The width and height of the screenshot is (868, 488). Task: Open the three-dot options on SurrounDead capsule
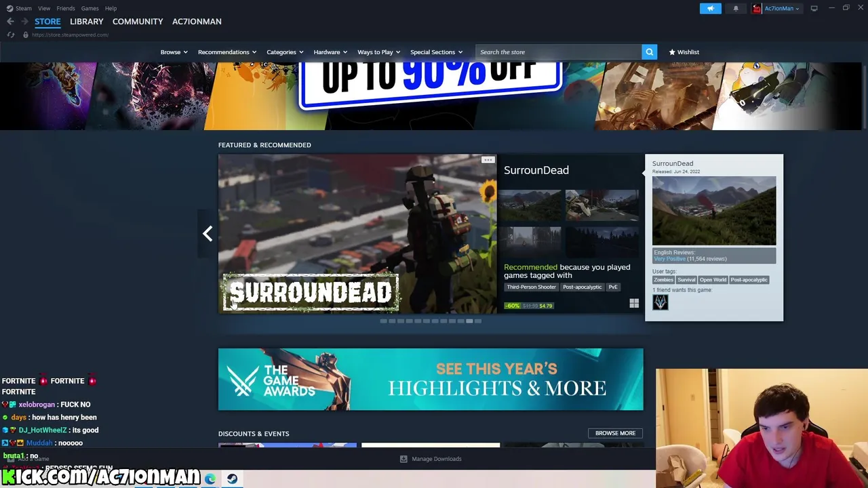coord(488,161)
